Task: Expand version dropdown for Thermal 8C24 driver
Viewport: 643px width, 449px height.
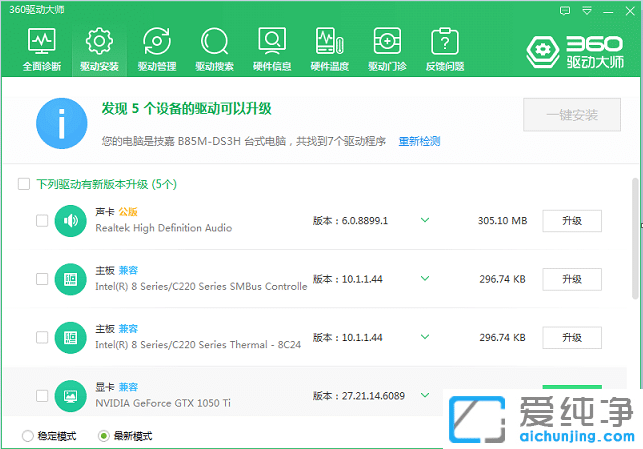Action: click(425, 338)
